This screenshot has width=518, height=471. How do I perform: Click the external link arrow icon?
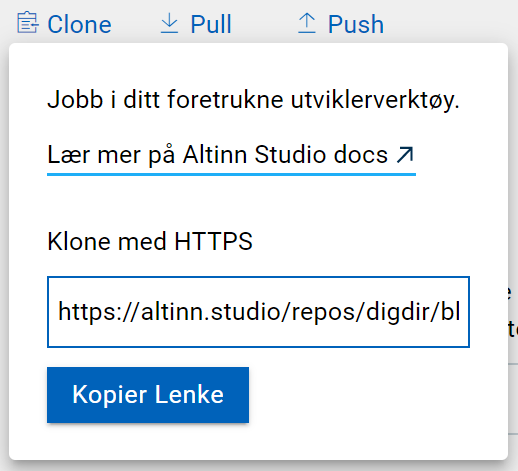pos(405,155)
